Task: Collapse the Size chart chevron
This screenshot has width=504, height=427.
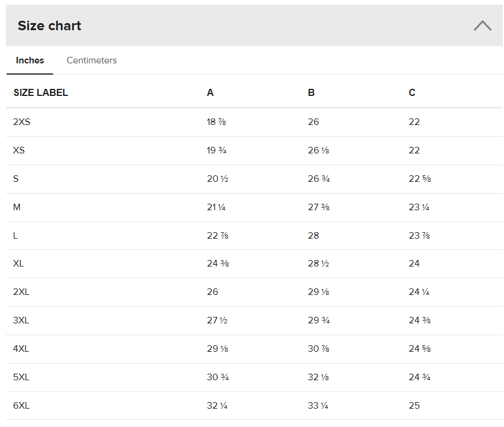Action: pyautogui.click(x=482, y=25)
